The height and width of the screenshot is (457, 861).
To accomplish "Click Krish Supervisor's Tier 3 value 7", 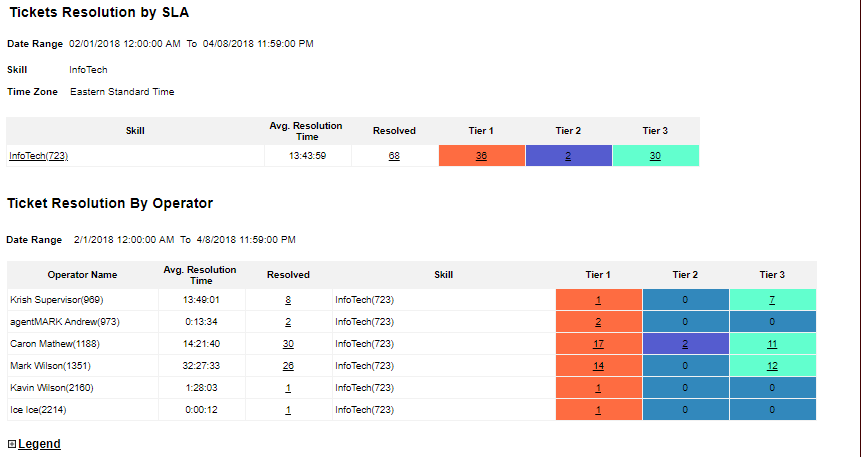I will coord(772,300).
